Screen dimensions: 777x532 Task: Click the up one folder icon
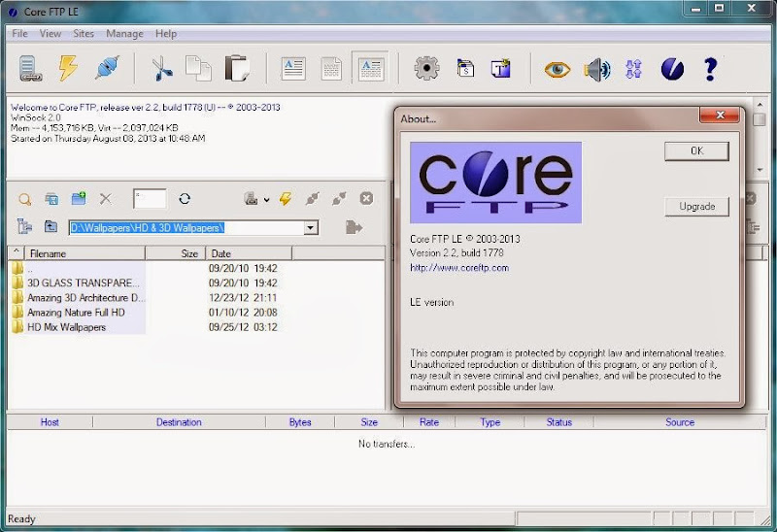[51, 226]
